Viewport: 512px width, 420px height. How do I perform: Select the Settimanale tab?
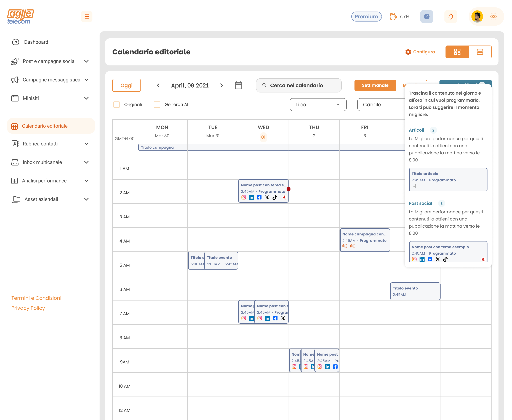pyautogui.click(x=375, y=85)
